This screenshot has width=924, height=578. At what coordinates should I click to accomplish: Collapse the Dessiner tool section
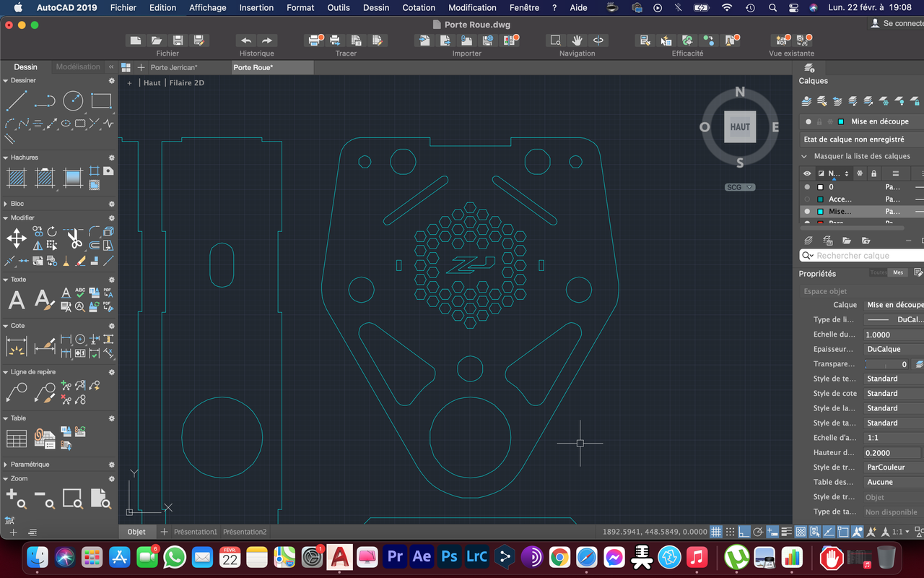tap(6, 81)
